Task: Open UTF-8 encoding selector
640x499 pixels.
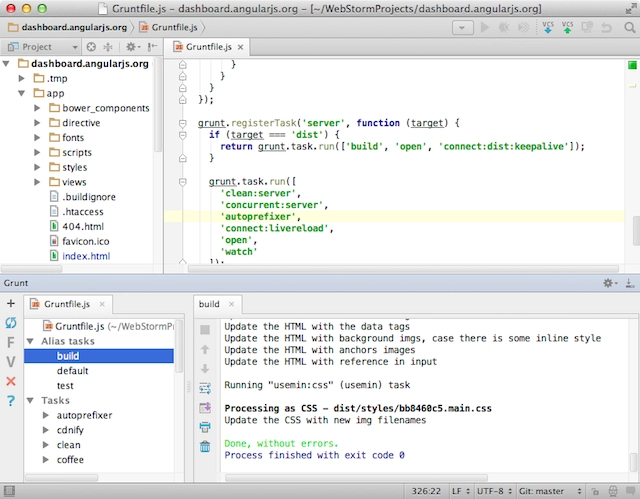Action: [x=494, y=491]
